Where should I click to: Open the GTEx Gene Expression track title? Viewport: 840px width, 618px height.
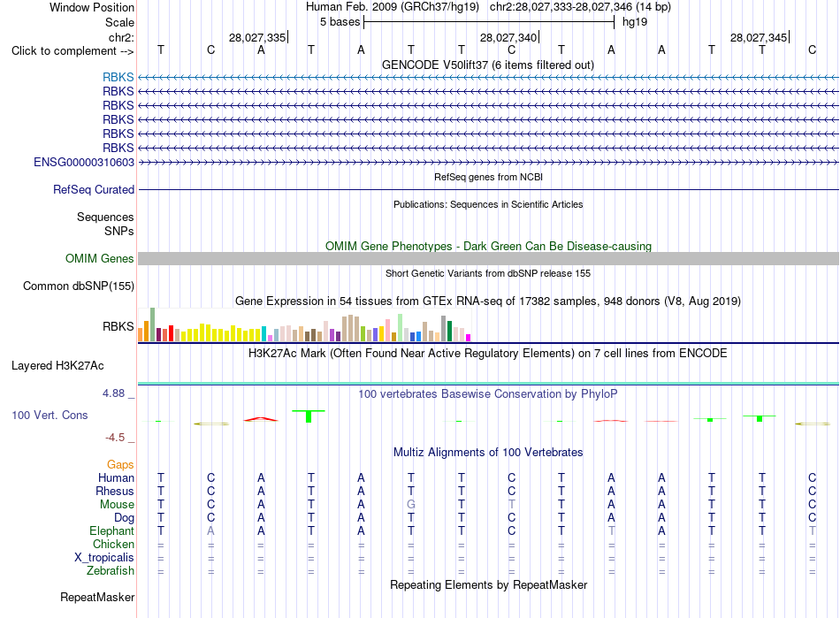pyautogui.click(x=488, y=301)
